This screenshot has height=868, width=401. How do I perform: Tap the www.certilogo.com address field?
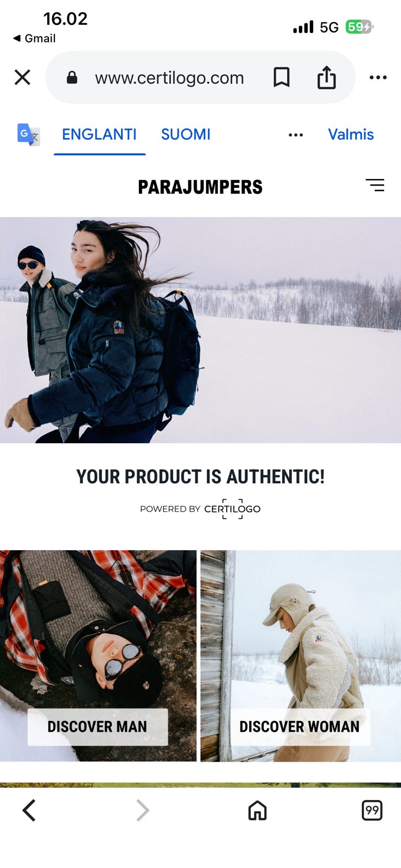coord(169,78)
